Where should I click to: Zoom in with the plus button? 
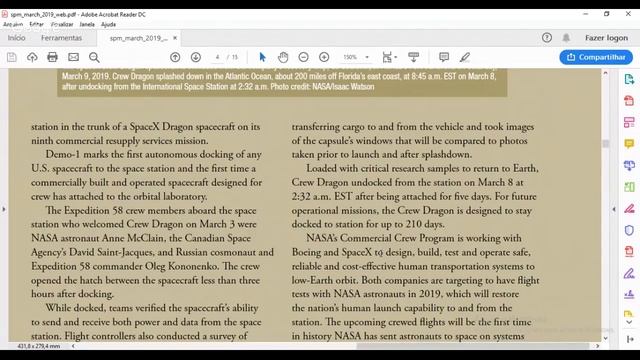coord(324,57)
